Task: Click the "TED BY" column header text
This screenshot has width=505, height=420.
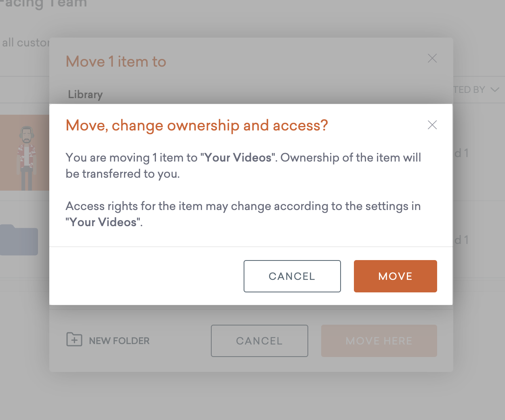Action: [469, 90]
